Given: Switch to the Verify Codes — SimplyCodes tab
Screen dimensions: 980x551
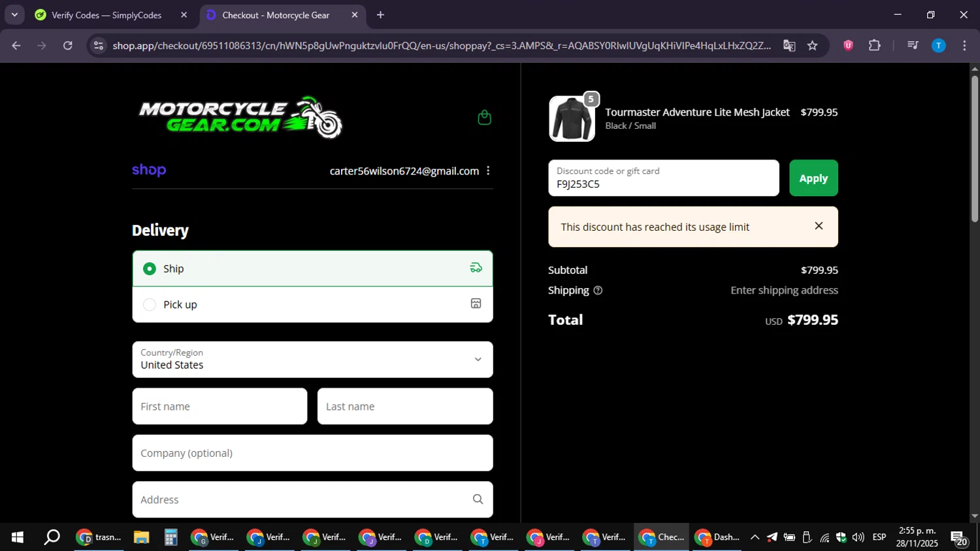Looking at the screenshot, I should (x=106, y=15).
